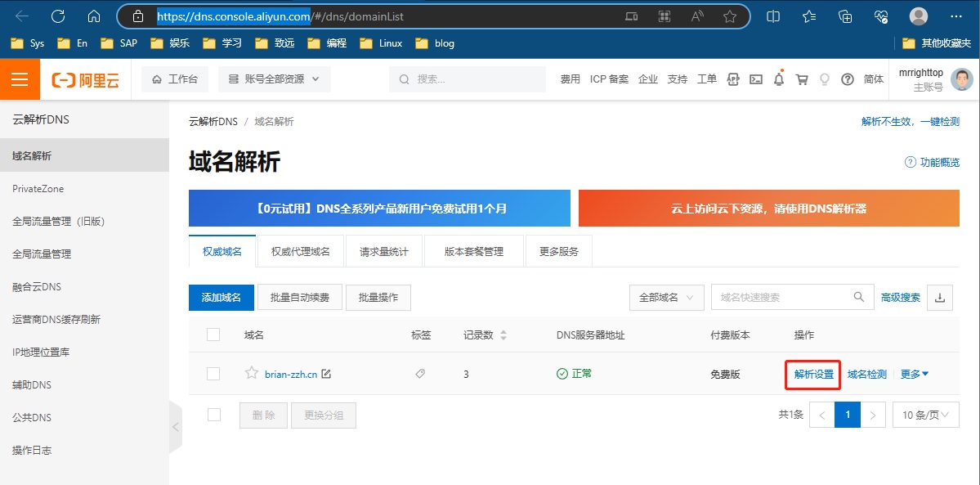Launch Cloud Shell terminal icon
Viewport: 980px width, 485px height.
click(756, 79)
